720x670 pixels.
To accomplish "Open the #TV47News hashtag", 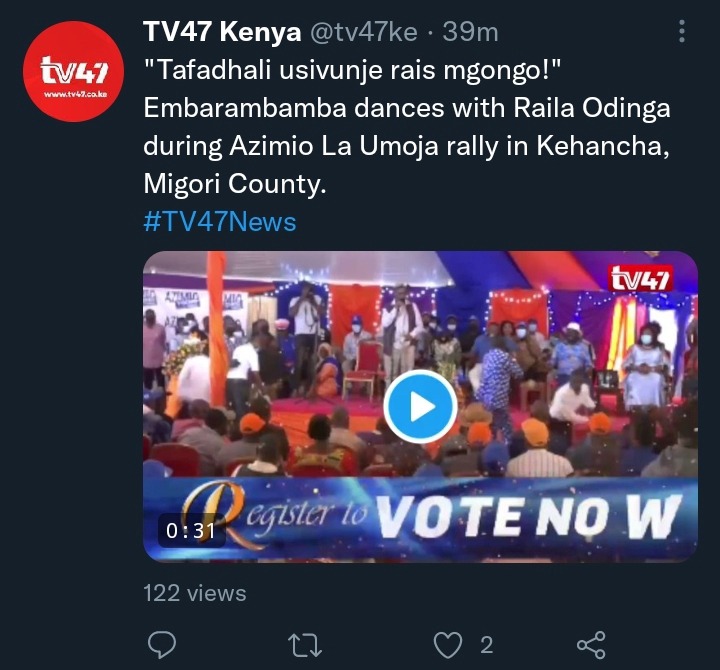I will [x=220, y=222].
